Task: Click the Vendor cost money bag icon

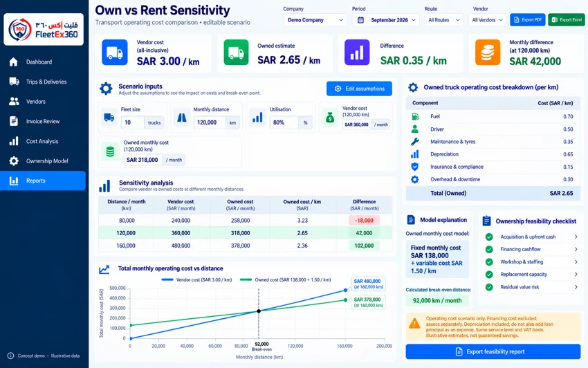Action: click(x=330, y=118)
